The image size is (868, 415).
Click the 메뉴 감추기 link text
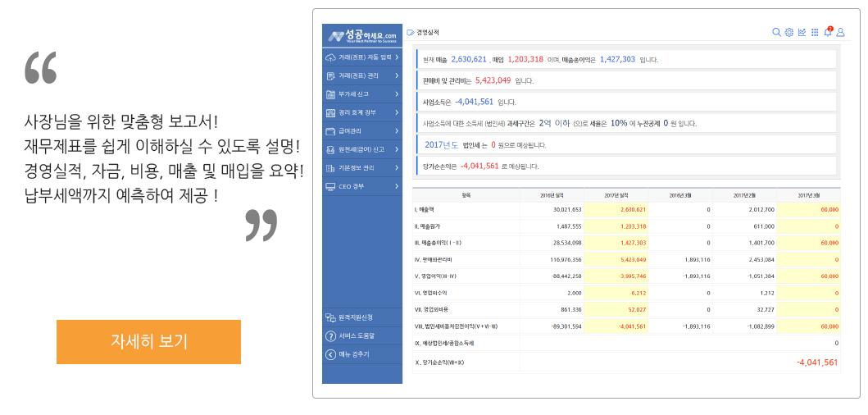click(x=354, y=354)
